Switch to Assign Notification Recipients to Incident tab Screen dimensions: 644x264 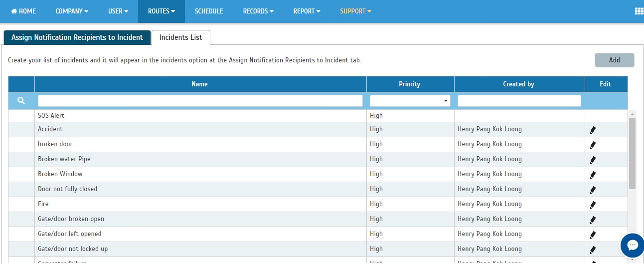pyautogui.click(x=77, y=37)
